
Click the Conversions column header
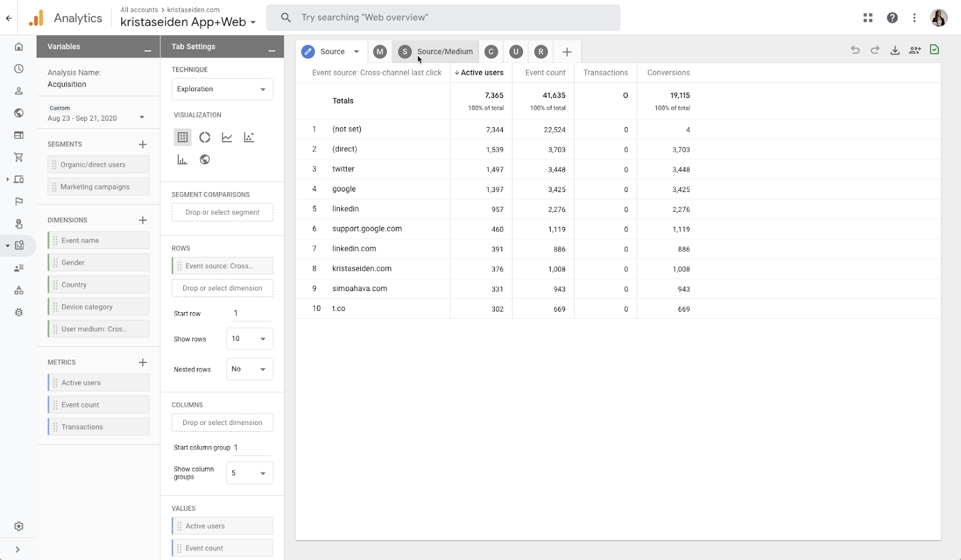[x=668, y=73]
